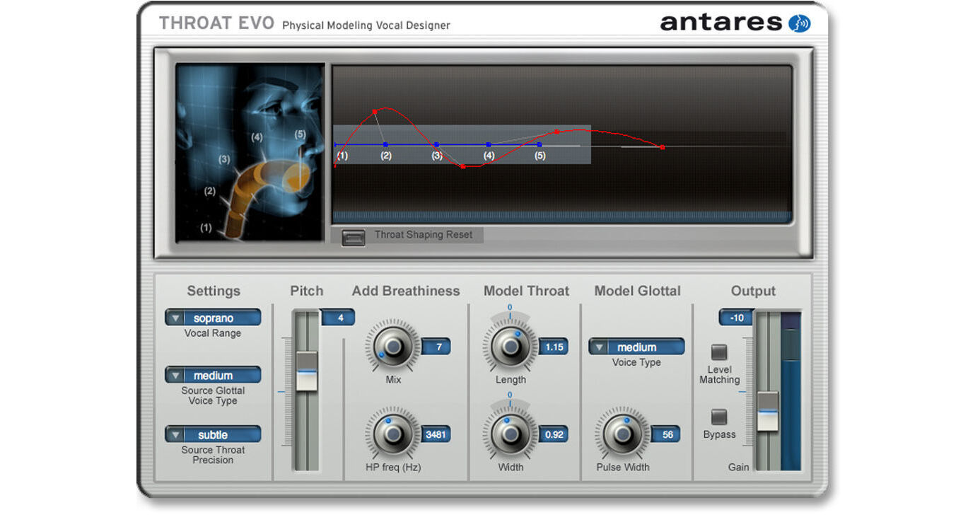Click the Pulse Width value field 56

click(666, 434)
